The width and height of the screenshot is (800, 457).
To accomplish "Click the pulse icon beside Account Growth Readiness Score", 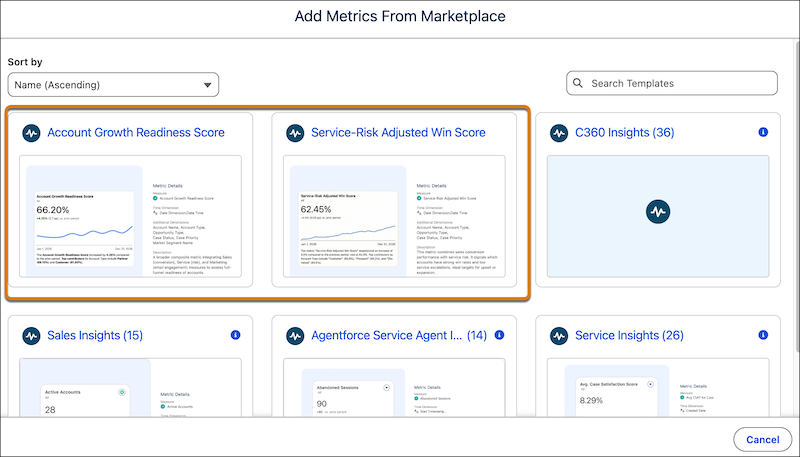I will pos(31,133).
